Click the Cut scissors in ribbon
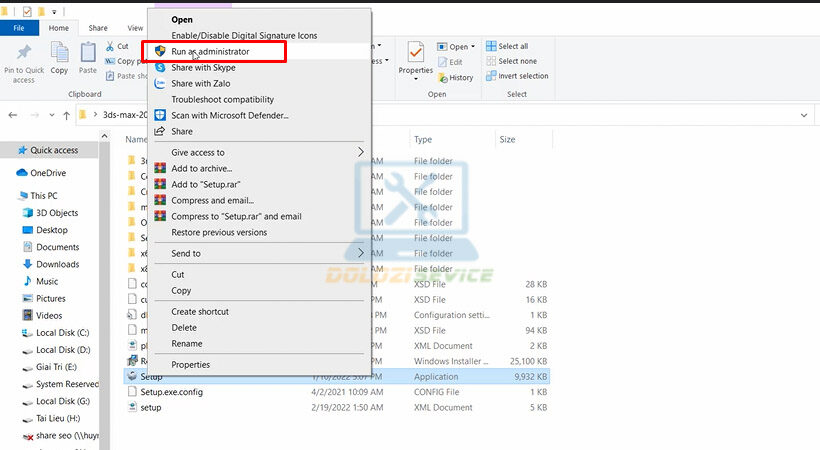Image resolution: width=820 pixels, height=450 pixels. (110, 46)
